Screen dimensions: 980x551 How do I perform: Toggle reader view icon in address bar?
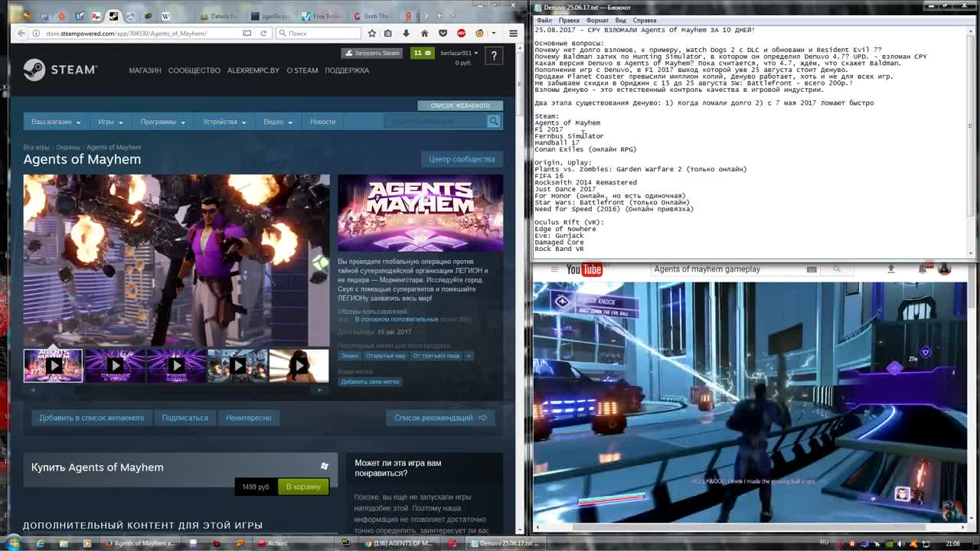[x=247, y=33]
